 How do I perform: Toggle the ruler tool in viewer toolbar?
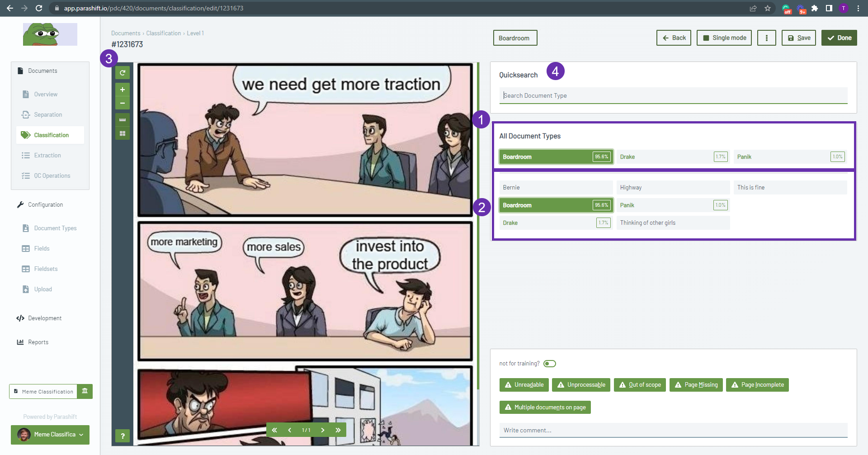(123, 120)
